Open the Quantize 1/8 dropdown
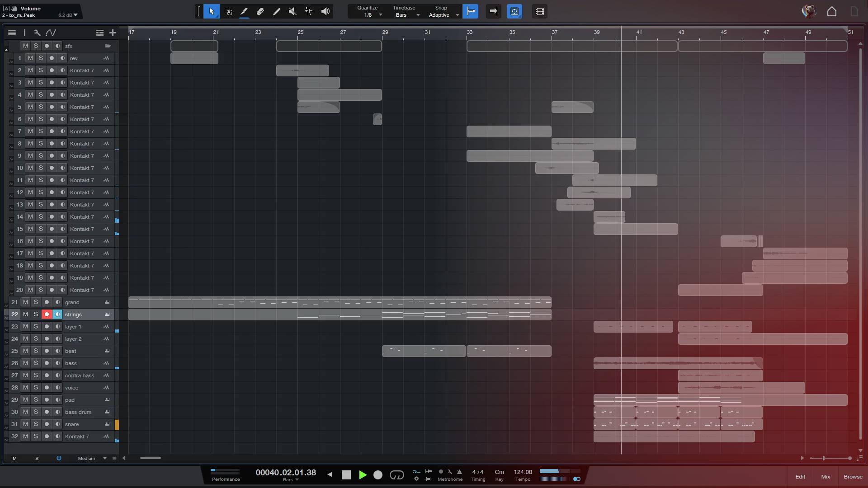 tap(380, 15)
